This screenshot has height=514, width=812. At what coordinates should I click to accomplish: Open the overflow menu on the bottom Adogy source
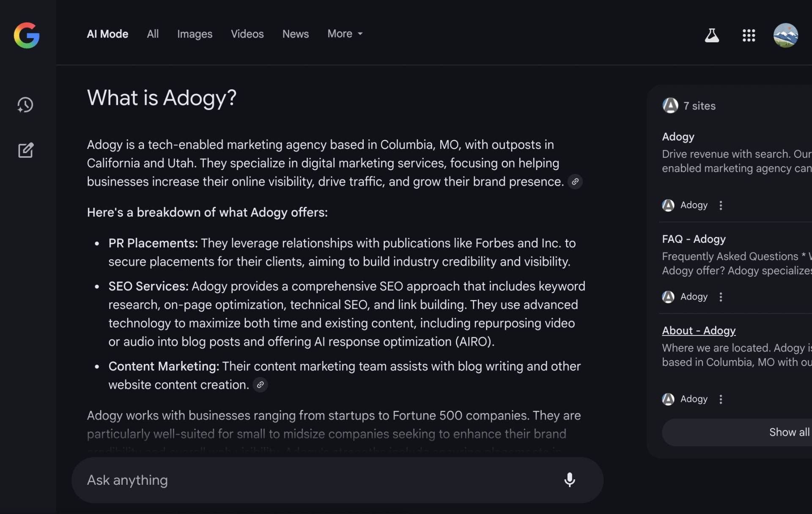pyautogui.click(x=720, y=399)
